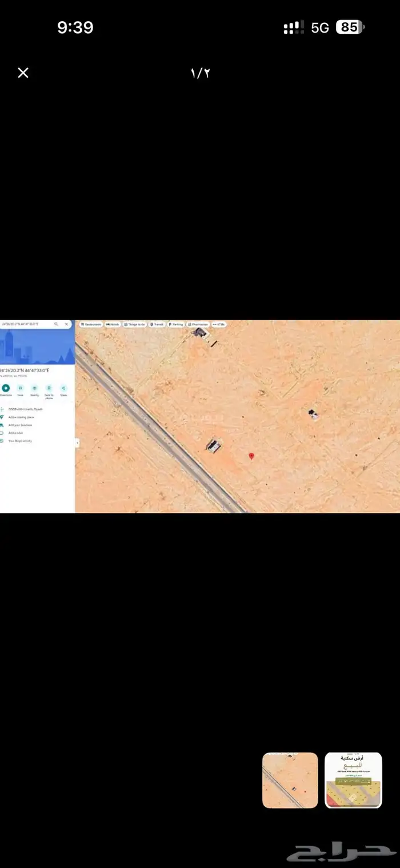This screenshot has width=400, height=868.
Task: Click the Nearby icon in map panel
Action: click(34, 388)
